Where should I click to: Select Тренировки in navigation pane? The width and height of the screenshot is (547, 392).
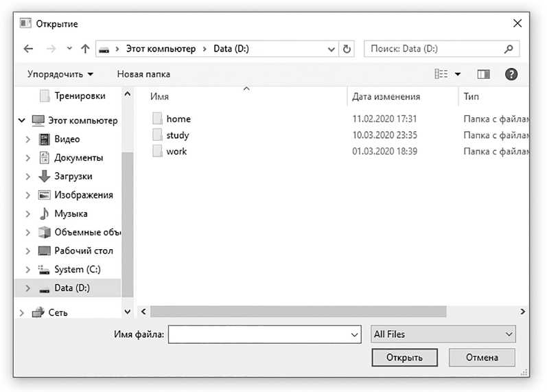[80, 95]
